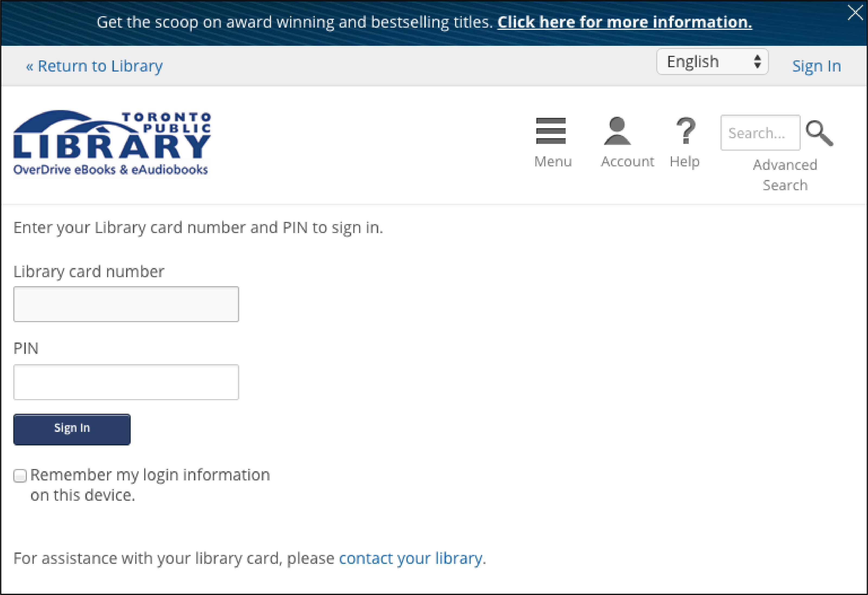This screenshot has width=868, height=595.
Task: Click Return to Library link
Action: pyautogui.click(x=94, y=65)
